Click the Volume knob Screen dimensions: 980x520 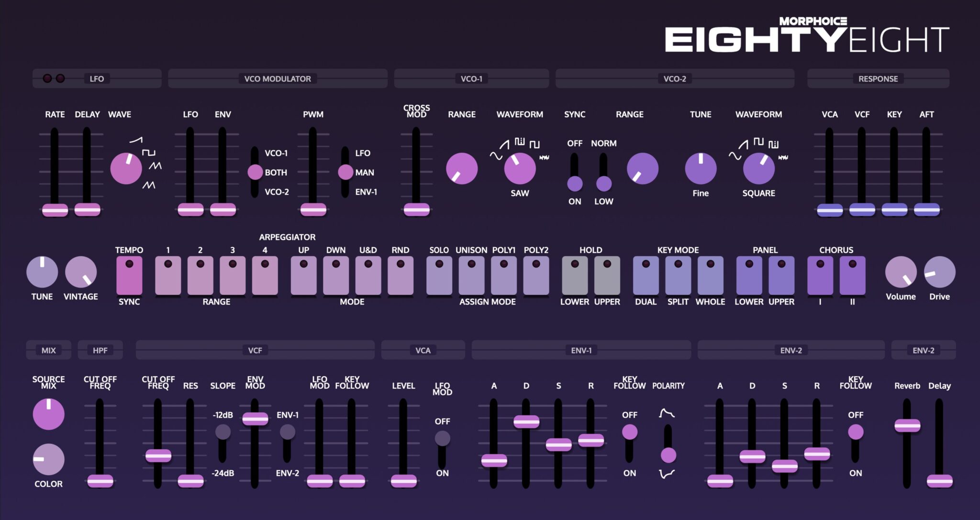901,272
